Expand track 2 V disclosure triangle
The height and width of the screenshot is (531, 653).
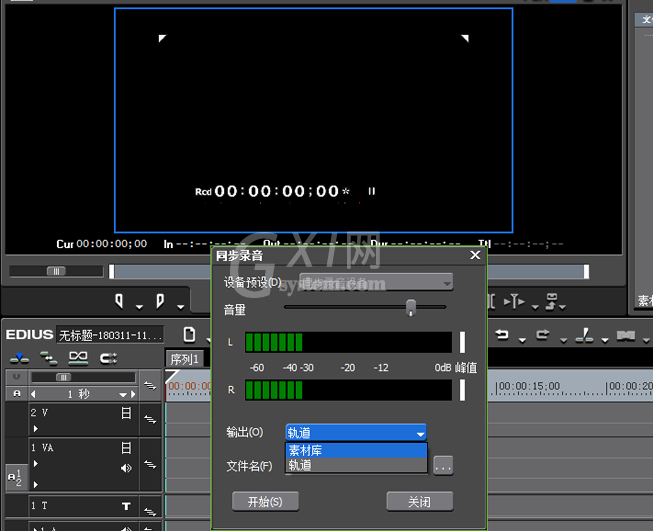pyautogui.click(x=36, y=428)
